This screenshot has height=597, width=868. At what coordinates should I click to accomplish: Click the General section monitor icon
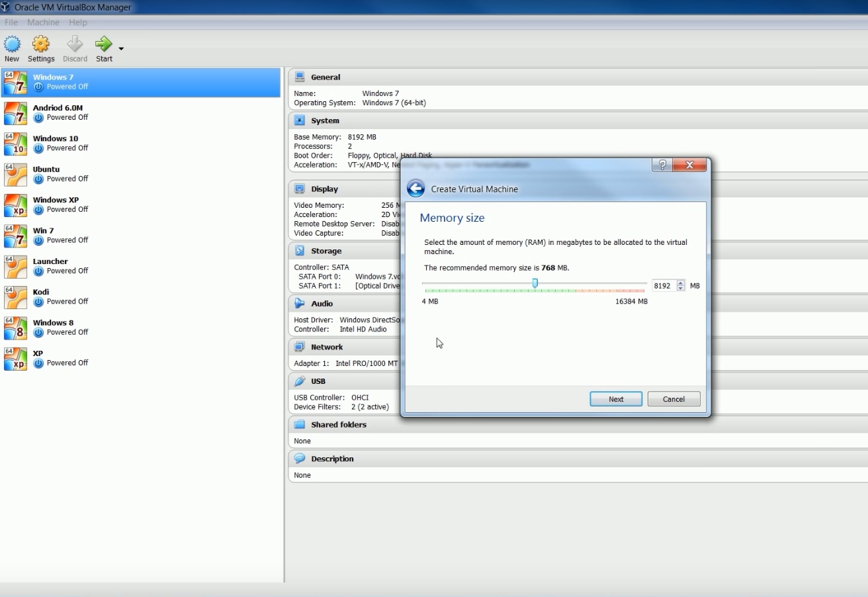[300, 77]
